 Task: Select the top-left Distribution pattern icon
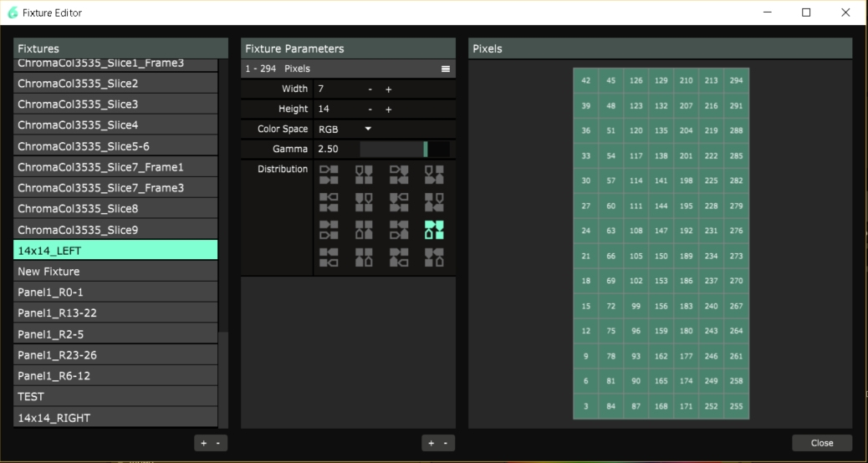329,174
